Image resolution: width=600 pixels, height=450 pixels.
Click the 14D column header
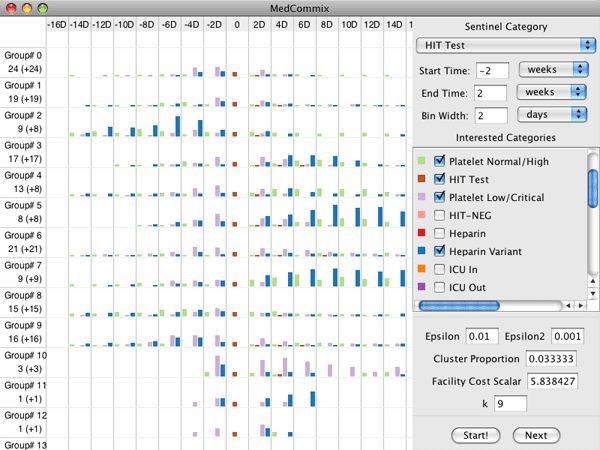[x=395, y=24]
